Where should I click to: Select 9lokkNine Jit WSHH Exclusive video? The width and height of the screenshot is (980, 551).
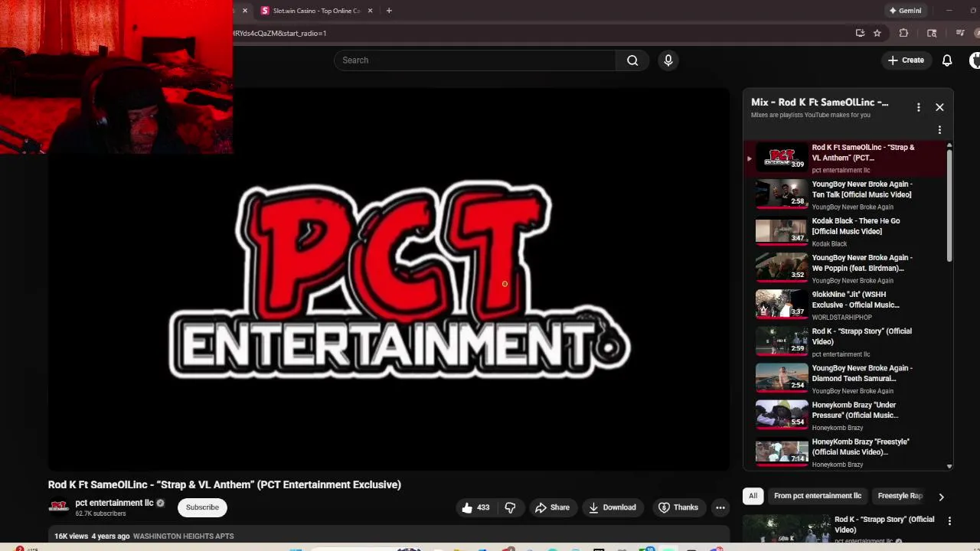845,305
